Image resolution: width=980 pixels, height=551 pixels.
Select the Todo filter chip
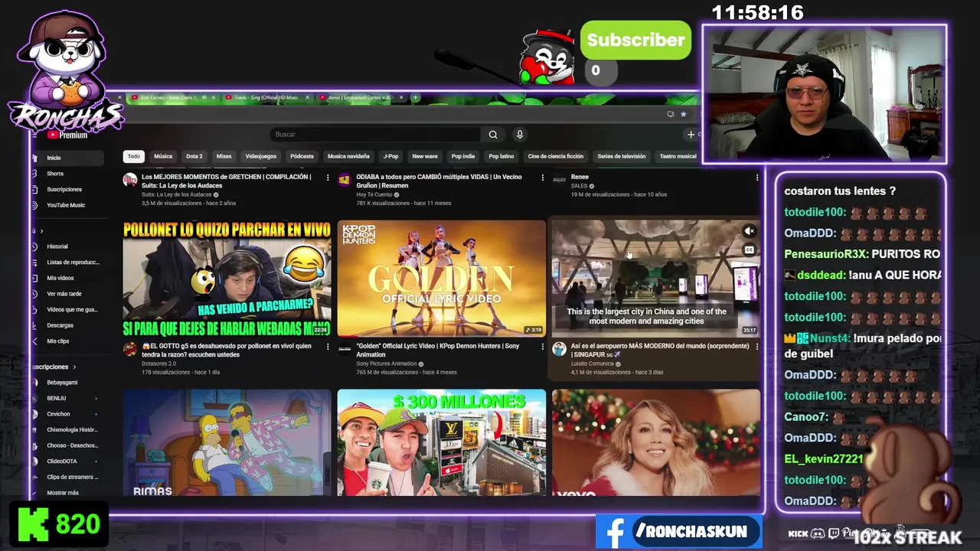tap(134, 156)
